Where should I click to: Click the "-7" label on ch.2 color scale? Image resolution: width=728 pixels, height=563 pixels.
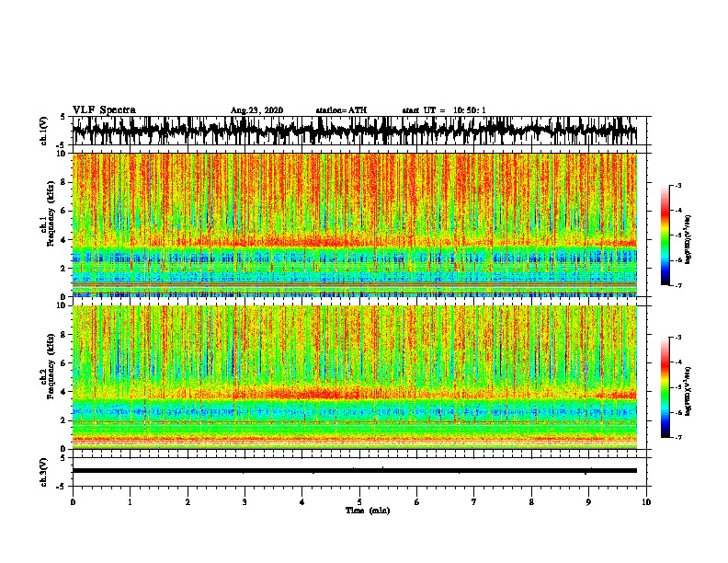point(678,437)
